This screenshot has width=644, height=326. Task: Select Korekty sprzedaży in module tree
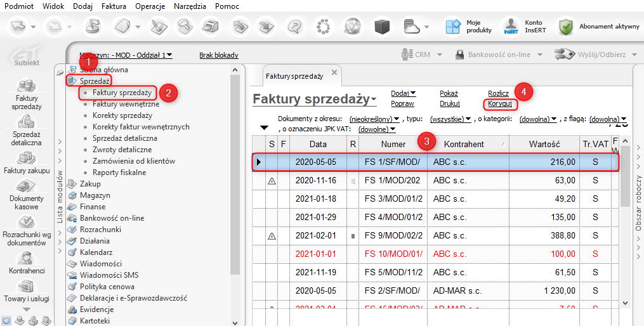[x=122, y=115]
